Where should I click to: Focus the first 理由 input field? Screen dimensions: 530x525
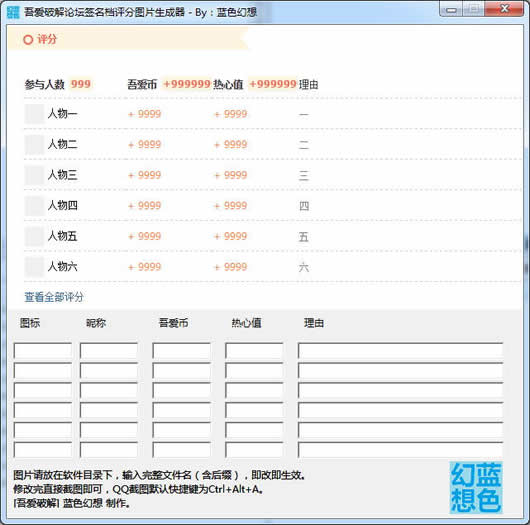click(x=400, y=351)
